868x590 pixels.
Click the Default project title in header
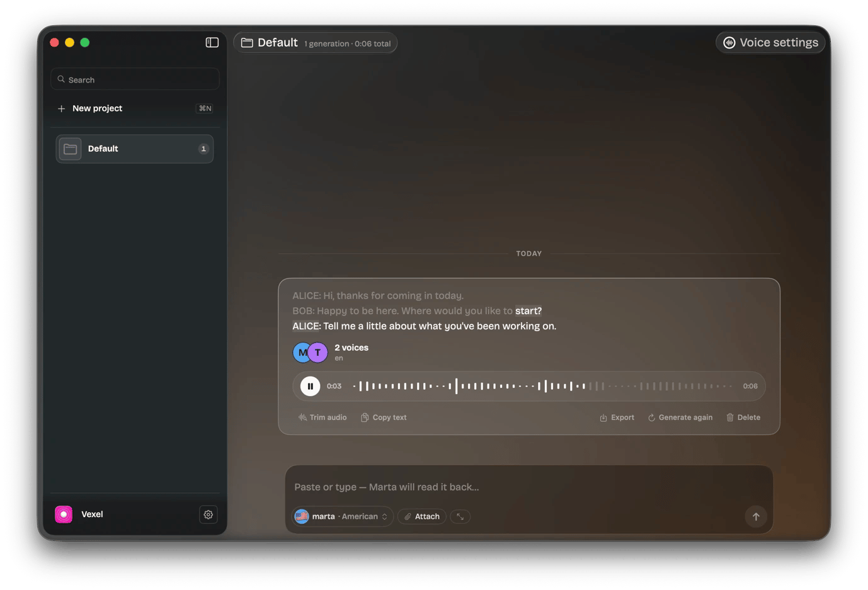(x=278, y=43)
